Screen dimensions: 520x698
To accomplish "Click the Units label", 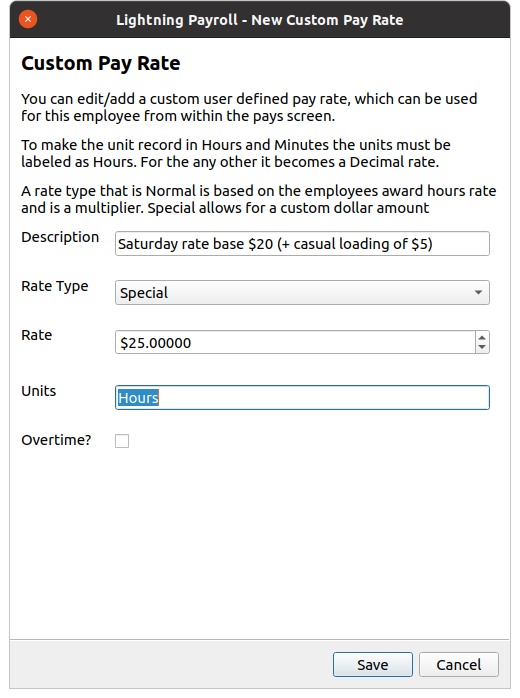I will (x=39, y=391).
